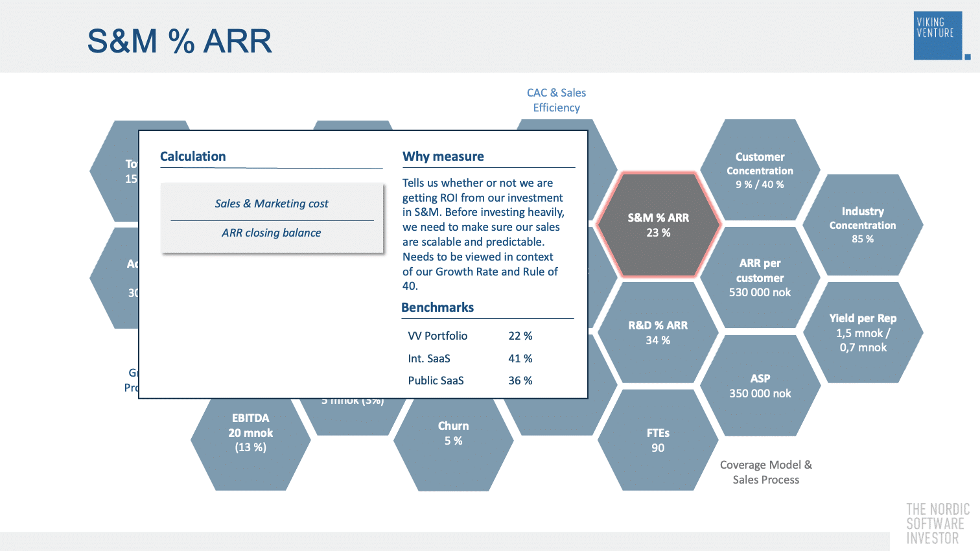This screenshot has width=980, height=551.
Task: Click the Int. SaaS benchmark label
Action: click(x=429, y=358)
